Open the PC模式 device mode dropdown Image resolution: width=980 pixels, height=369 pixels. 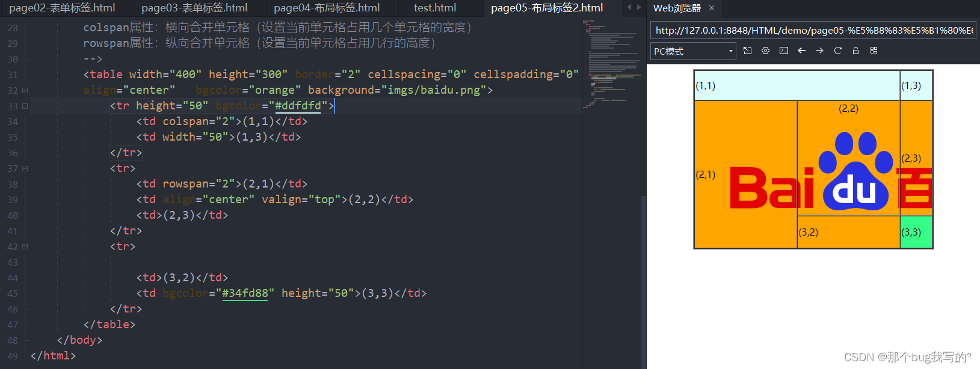coord(693,51)
